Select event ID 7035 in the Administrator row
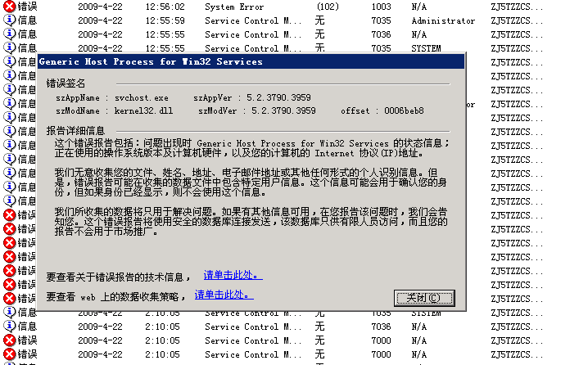 click(x=381, y=20)
